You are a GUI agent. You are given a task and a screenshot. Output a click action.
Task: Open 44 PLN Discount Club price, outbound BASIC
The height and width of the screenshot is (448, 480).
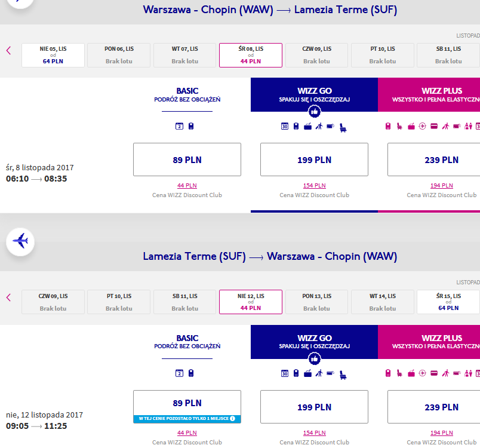187,186
